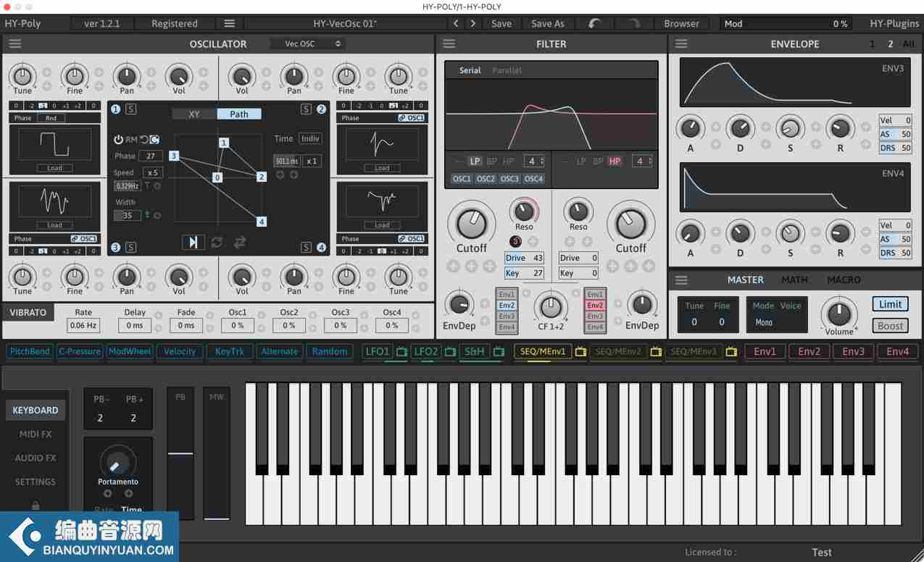Click path point 4 in vector pad
The image size is (924, 562).
[x=262, y=222]
